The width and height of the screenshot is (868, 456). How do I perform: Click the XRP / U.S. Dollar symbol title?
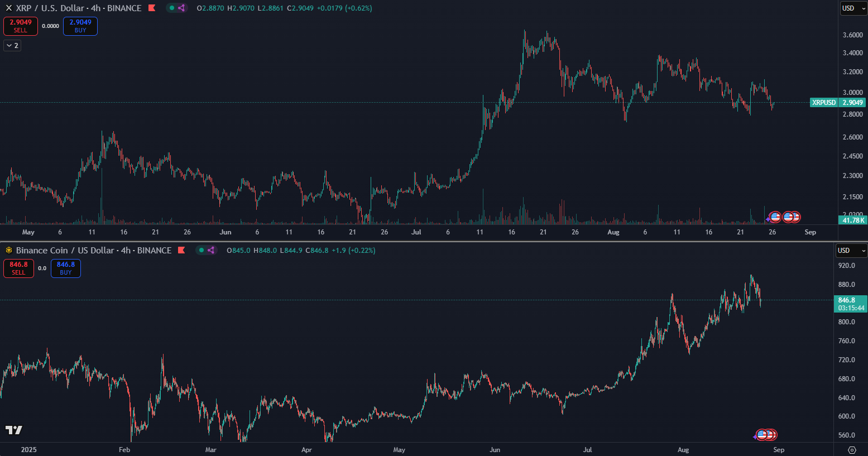click(78, 8)
